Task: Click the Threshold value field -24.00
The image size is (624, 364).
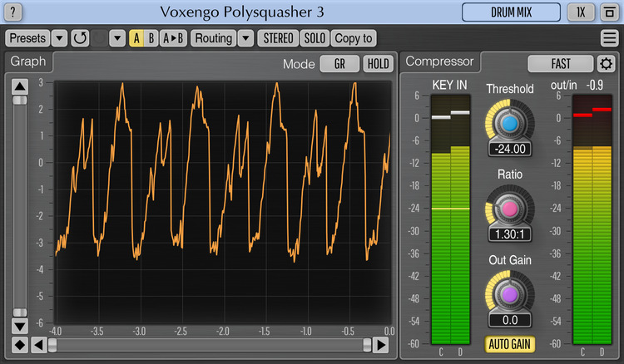Action: pyautogui.click(x=510, y=149)
